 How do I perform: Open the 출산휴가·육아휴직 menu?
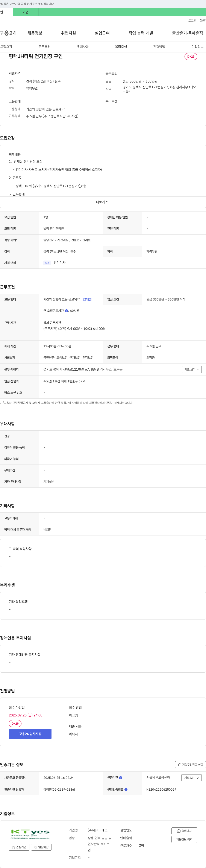[188, 33]
